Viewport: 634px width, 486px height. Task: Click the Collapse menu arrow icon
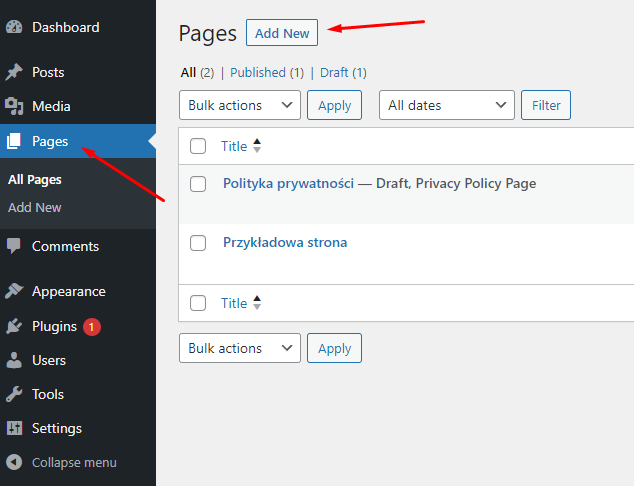[x=14, y=462]
